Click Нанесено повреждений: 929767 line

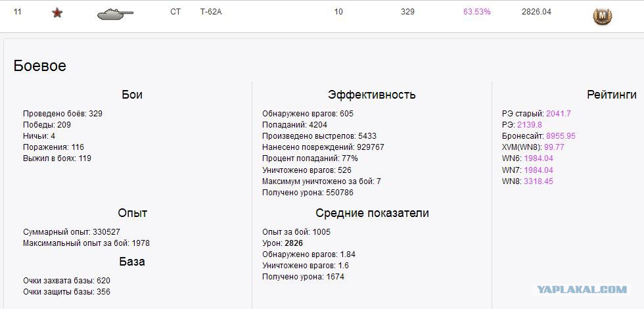coord(323,147)
